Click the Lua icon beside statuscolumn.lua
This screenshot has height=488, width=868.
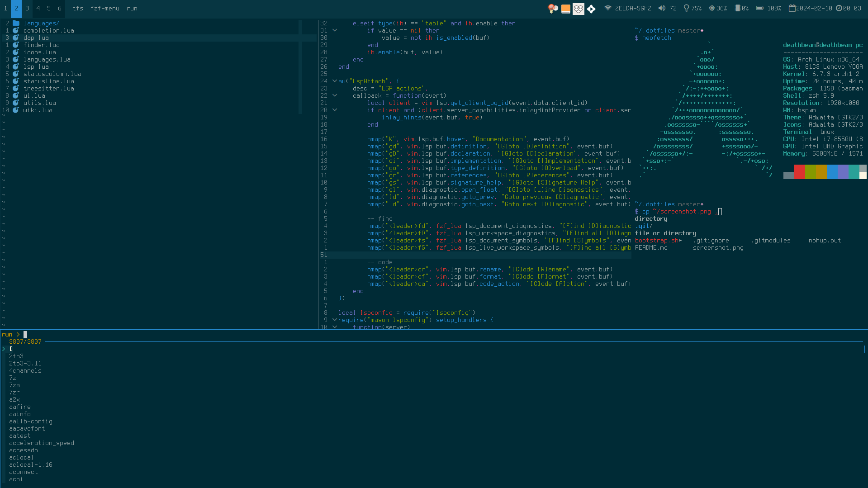click(x=16, y=74)
